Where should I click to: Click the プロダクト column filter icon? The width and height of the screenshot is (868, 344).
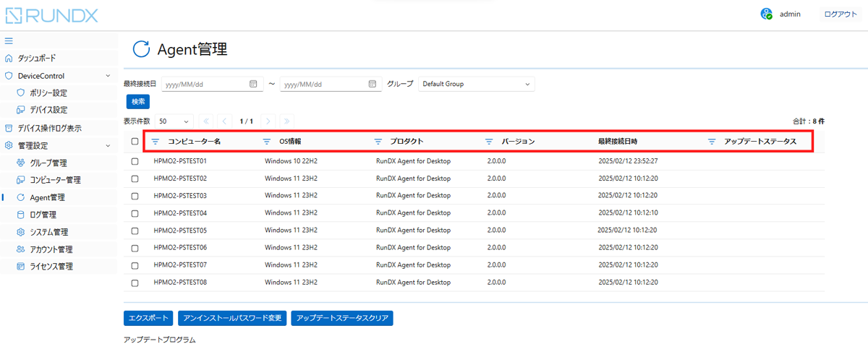pos(378,142)
